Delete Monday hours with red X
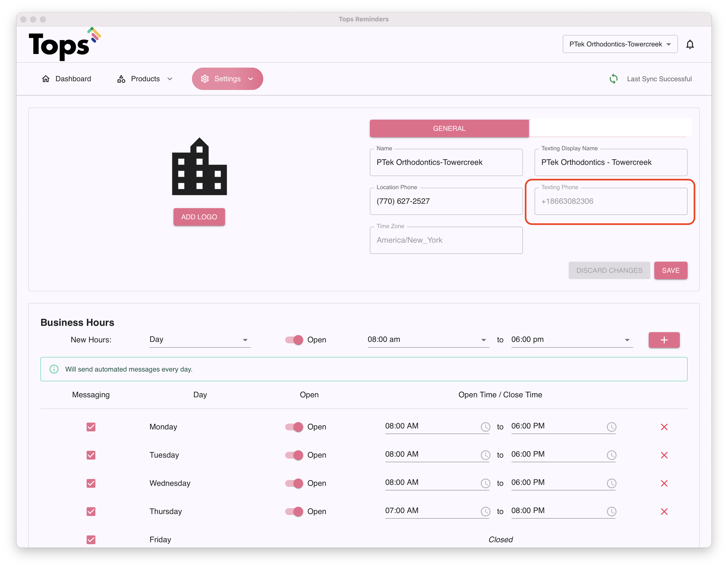The image size is (728, 568). 664,427
